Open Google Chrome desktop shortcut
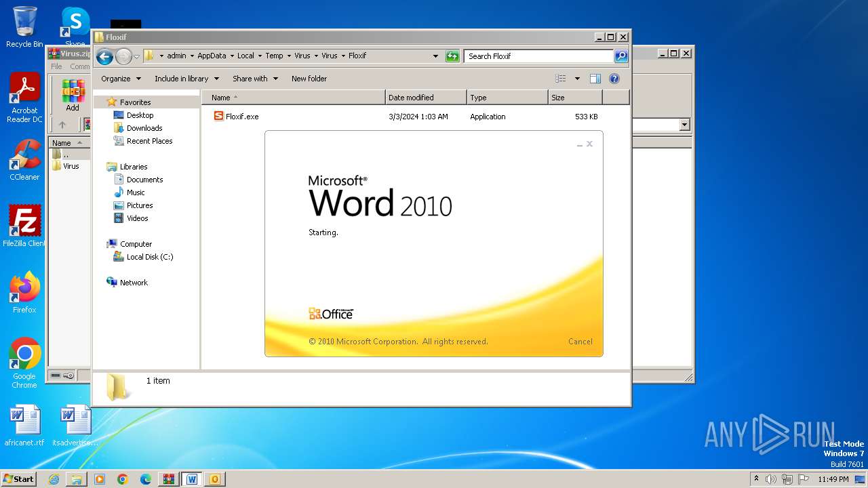This screenshot has width=868, height=488. (x=24, y=363)
